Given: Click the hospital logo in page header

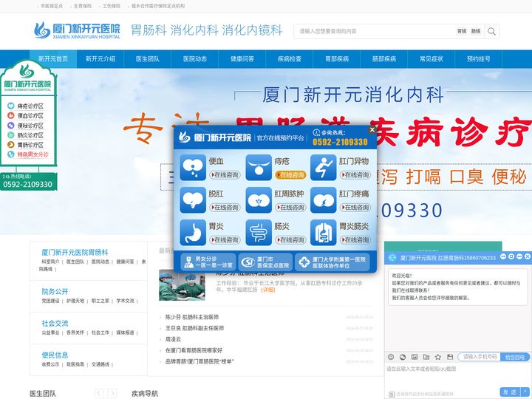Looking at the screenshot, I should pyautogui.click(x=77, y=30).
